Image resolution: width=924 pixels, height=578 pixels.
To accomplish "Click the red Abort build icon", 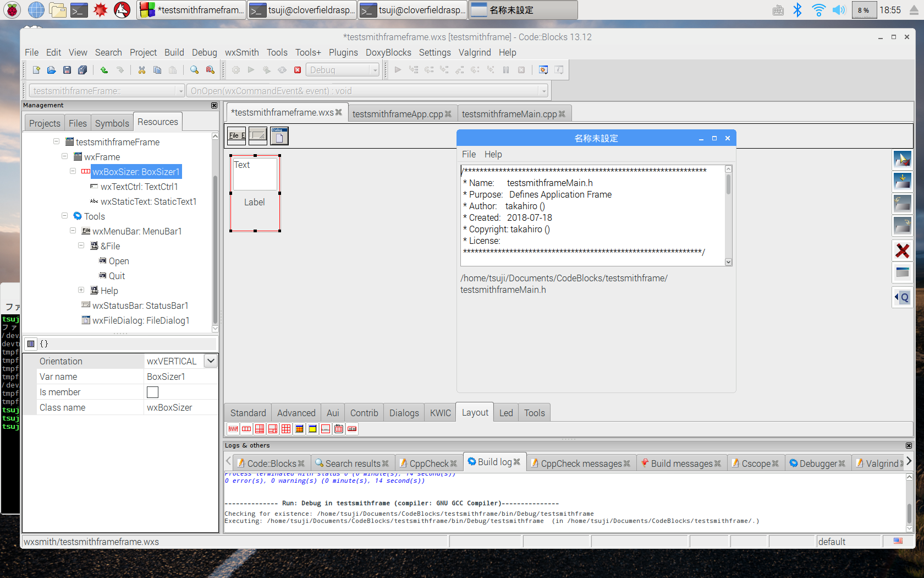I will tap(298, 70).
